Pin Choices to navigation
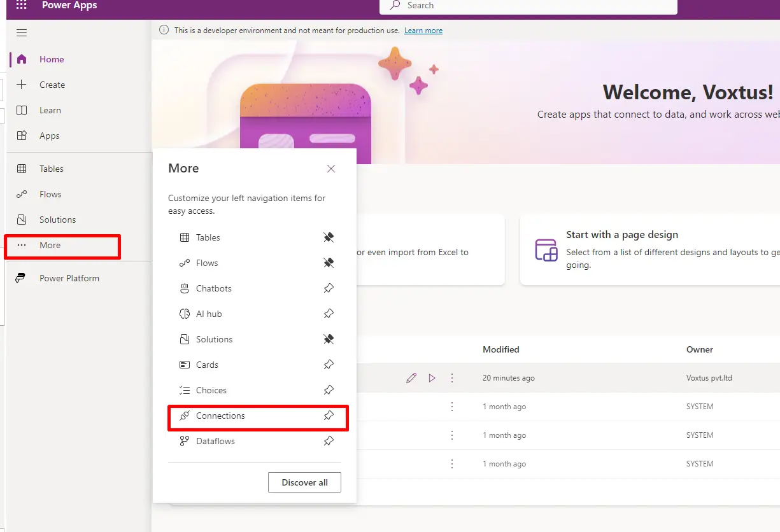The image size is (780, 532). (329, 390)
